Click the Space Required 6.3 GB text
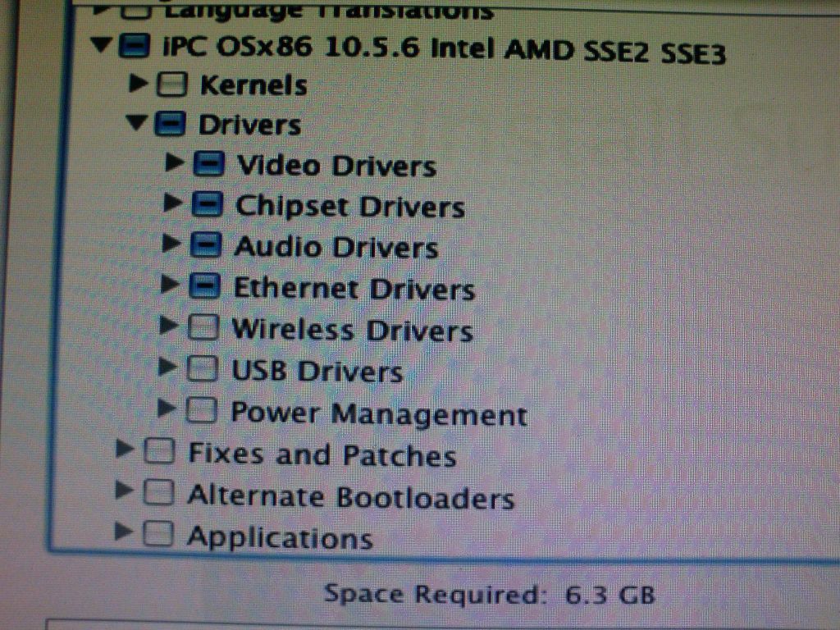The width and height of the screenshot is (840, 630). [490, 596]
